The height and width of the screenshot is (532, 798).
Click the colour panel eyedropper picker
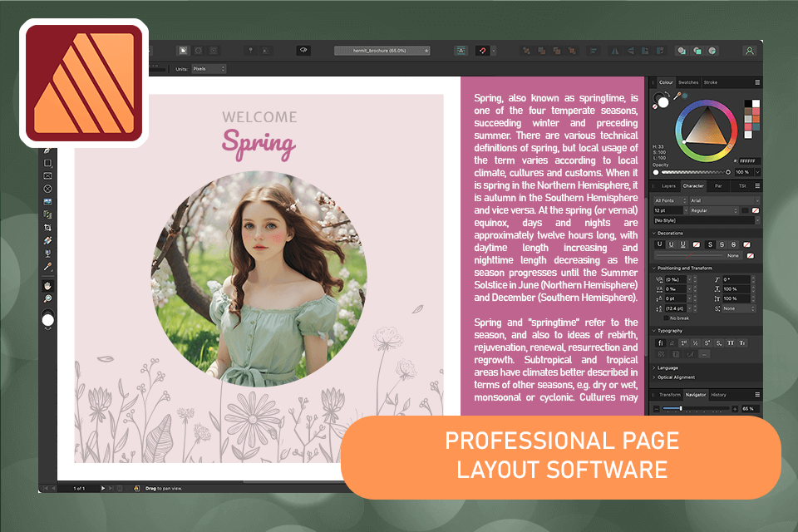(x=677, y=96)
